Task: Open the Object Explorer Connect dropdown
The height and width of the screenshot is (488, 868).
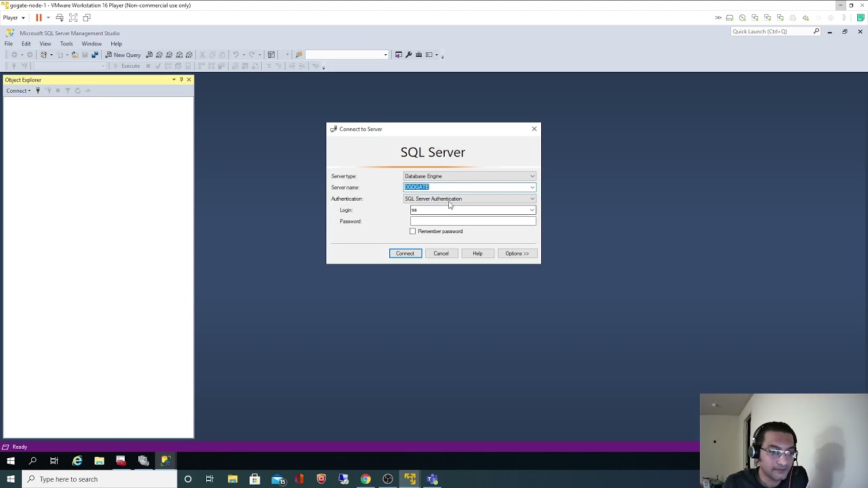Action: click(18, 91)
